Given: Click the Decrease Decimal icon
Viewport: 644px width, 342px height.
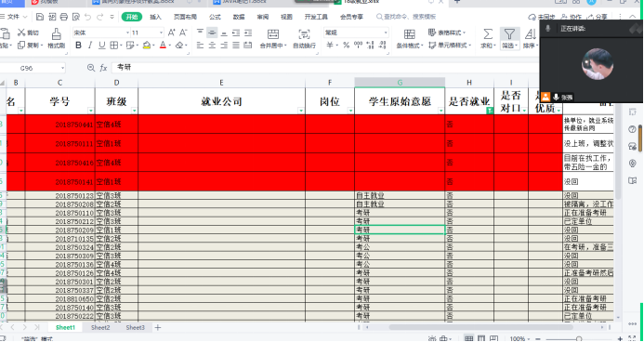Looking at the screenshot, I should (383, 45).
